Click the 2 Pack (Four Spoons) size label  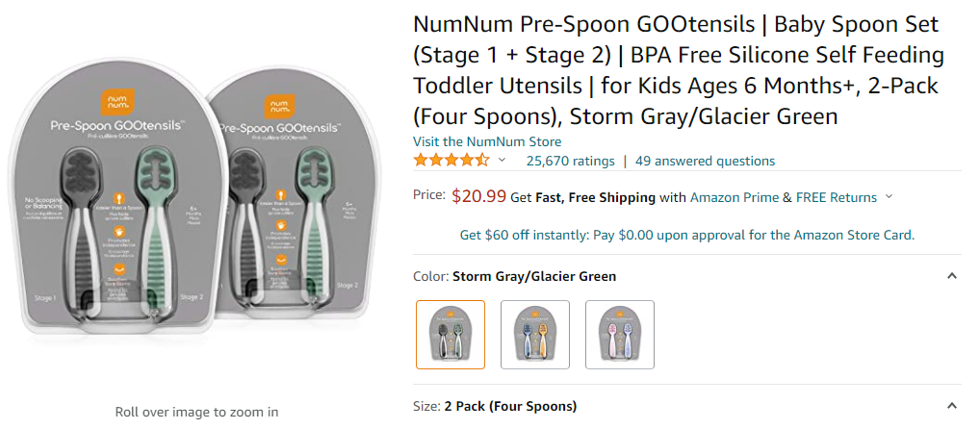[510, 406]
